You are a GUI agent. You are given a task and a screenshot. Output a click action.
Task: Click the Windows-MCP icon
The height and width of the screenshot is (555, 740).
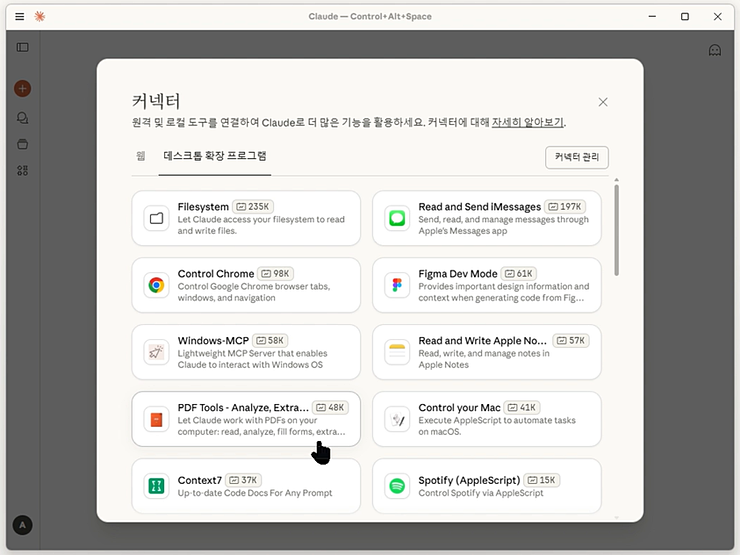tap(156, 352)
